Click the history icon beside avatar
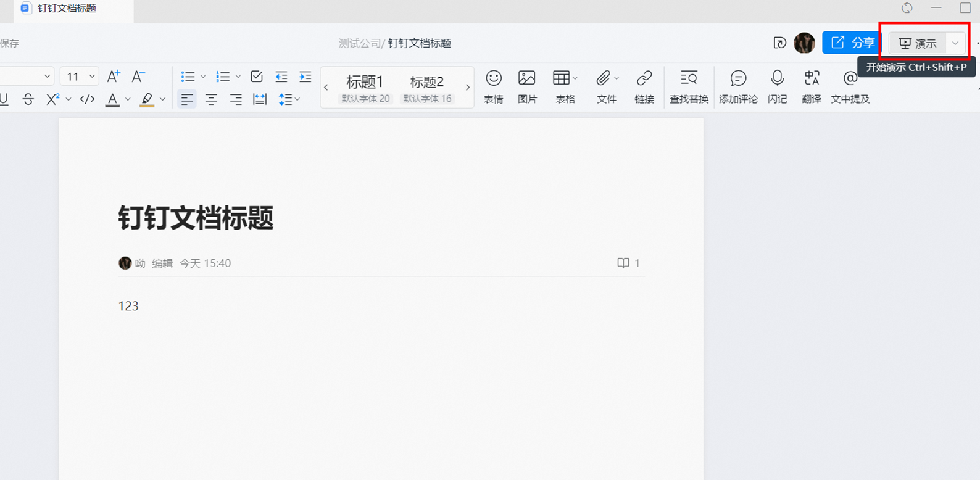Viewport: 980px width, 480px height. [x=779, y=43]
